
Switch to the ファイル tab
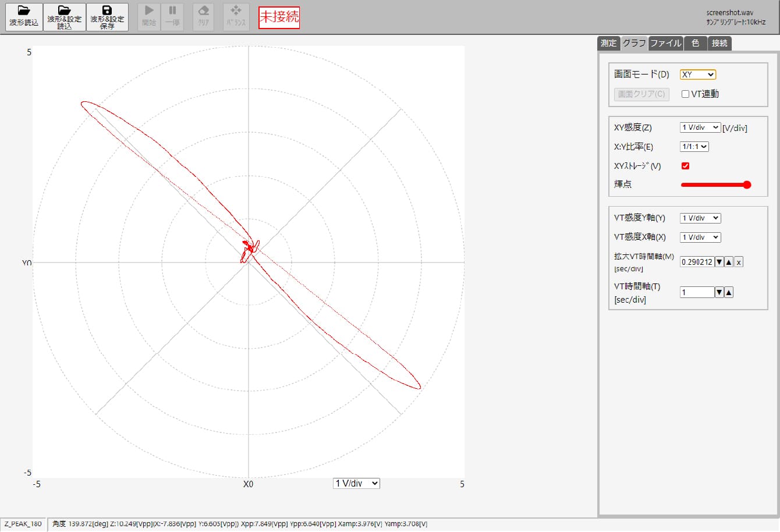click(x=666, y=43)
